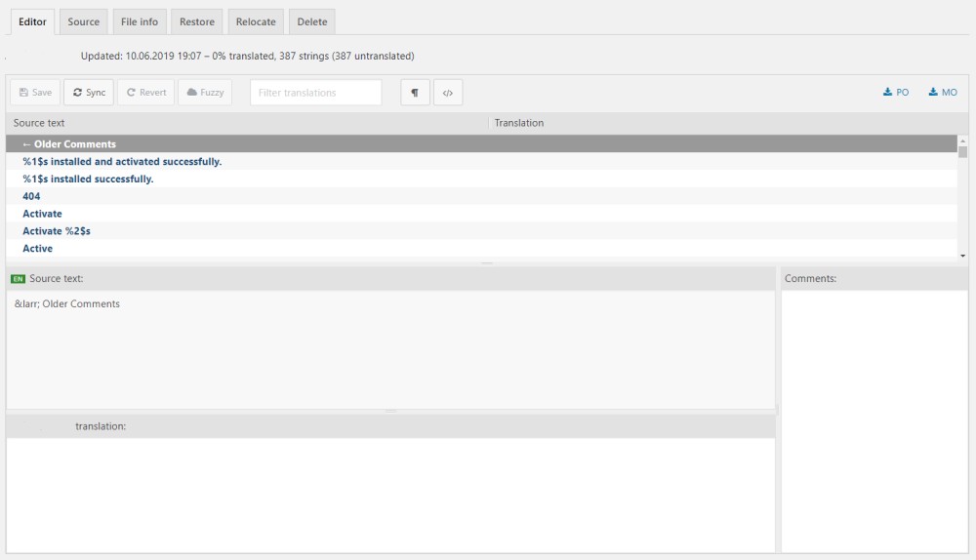Click the Source text column header

pyautogui.click(x=40, y=123)
